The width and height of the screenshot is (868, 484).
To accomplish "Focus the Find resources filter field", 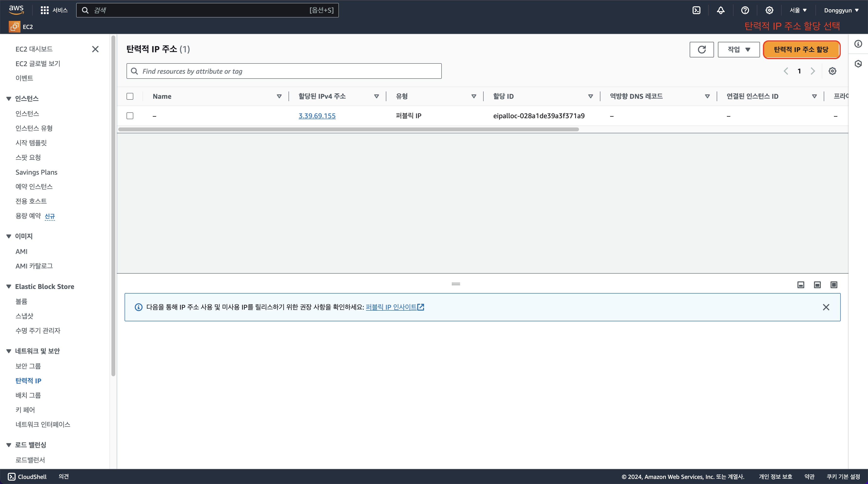I will tap(284, 71).
